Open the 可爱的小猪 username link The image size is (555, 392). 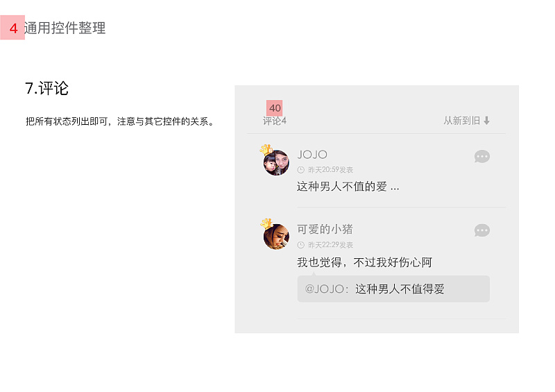(325, 229)
